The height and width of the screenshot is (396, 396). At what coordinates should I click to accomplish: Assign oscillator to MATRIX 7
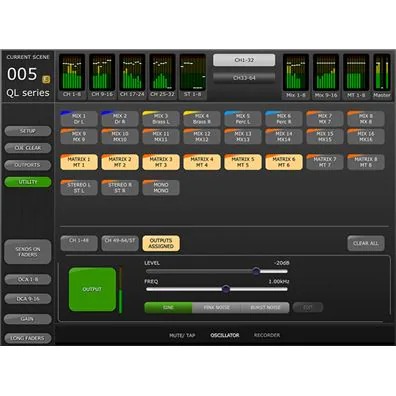[325, 162]
